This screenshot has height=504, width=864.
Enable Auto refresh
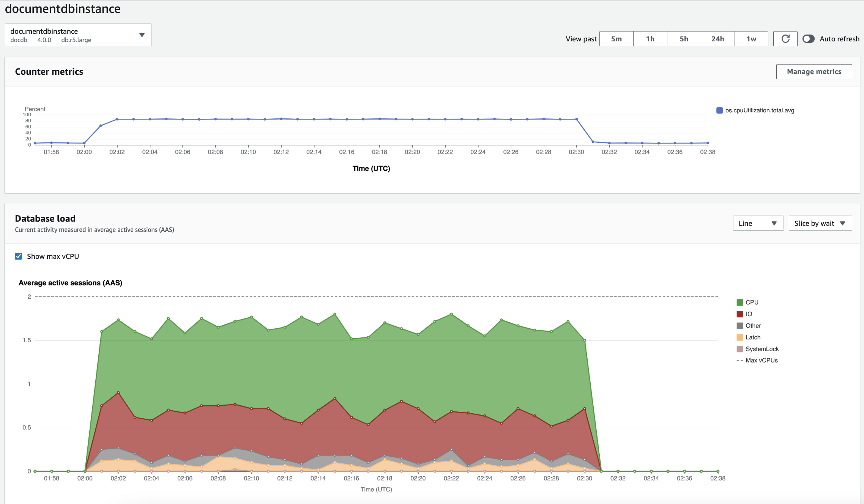coord(809,38)
